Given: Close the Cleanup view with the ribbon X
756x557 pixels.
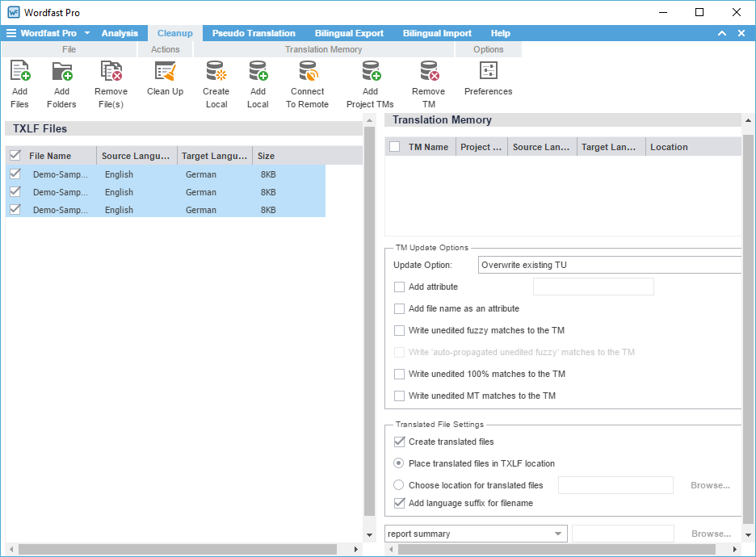Looking at the screenshot, I should coord(741,33).
